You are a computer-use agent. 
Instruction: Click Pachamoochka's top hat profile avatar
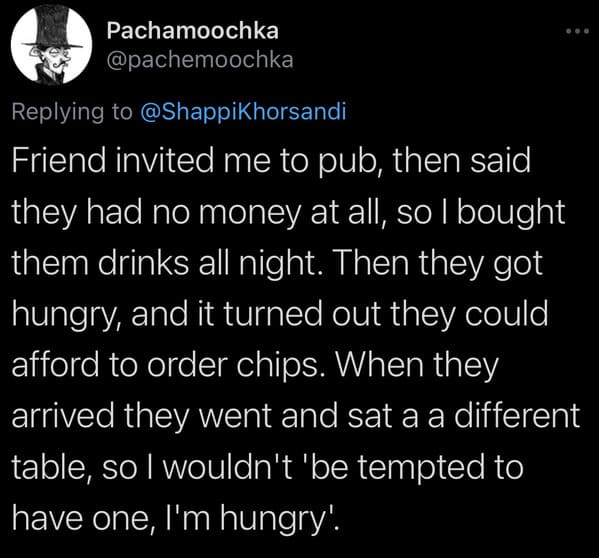coord(51,44)
